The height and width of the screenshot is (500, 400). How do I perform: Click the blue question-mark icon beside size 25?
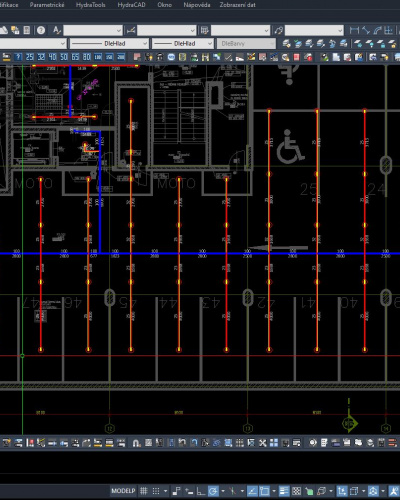18,57
